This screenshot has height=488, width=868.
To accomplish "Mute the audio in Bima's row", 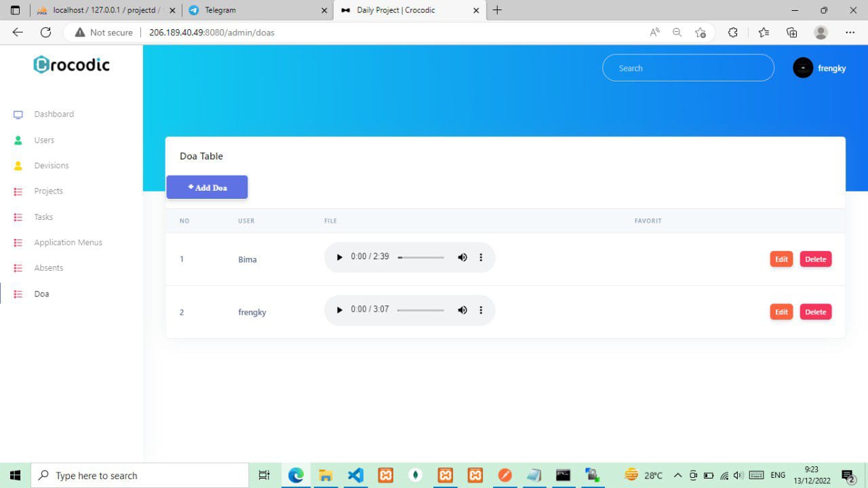I will (462, 257).
